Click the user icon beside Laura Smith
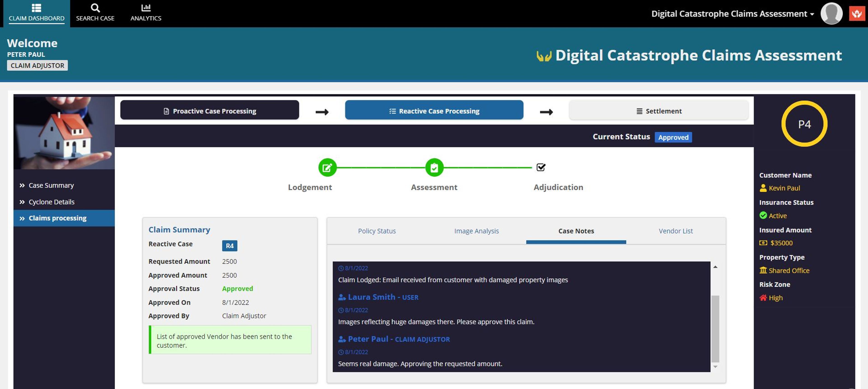Screen dimensions: 868x389 (x=342, y=297)
